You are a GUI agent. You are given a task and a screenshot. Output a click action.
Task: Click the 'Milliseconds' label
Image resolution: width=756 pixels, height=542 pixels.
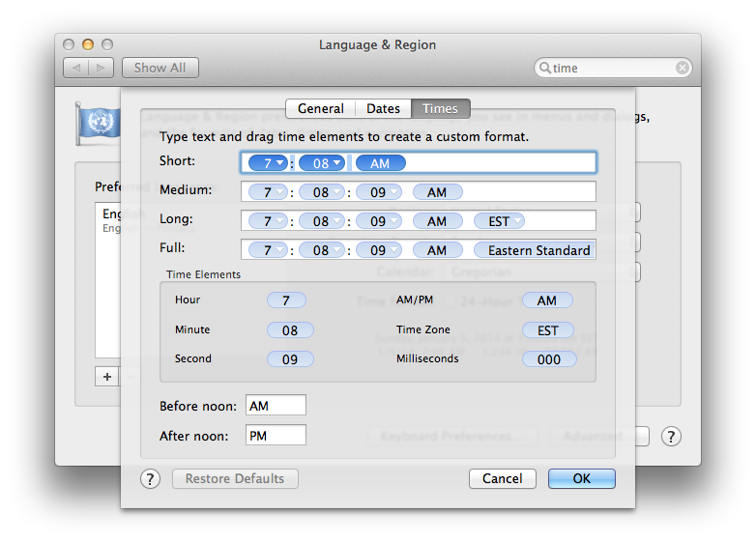coord(427,358)
